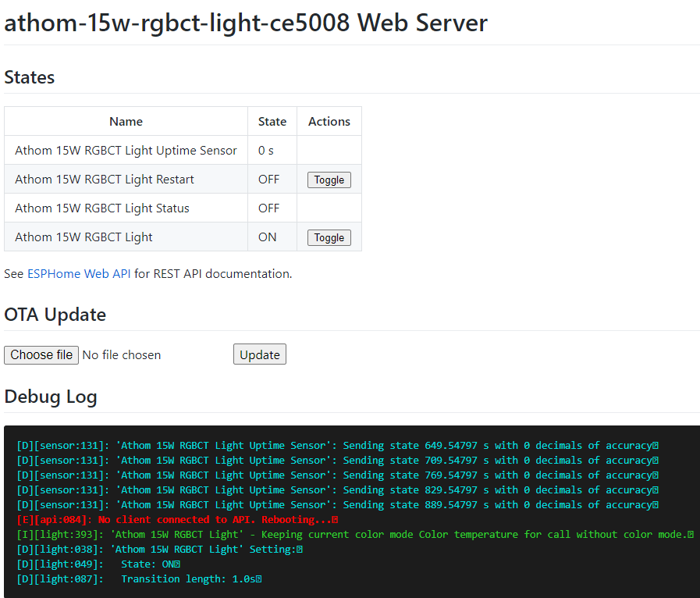This screenshot has height=598, width=700.
Task: Toggle the Athom 15W RGBCT Light on/off
Action: (x=329, y=238)
